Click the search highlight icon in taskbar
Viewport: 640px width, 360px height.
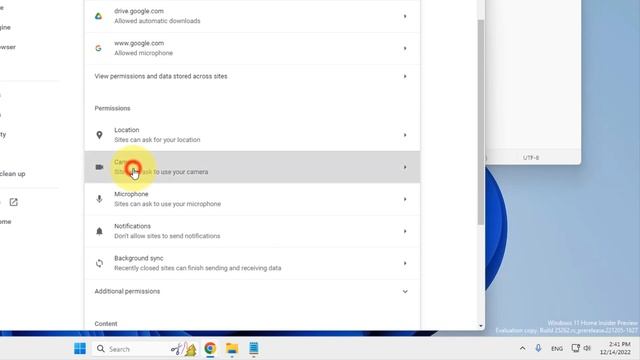tap(184, 349)
